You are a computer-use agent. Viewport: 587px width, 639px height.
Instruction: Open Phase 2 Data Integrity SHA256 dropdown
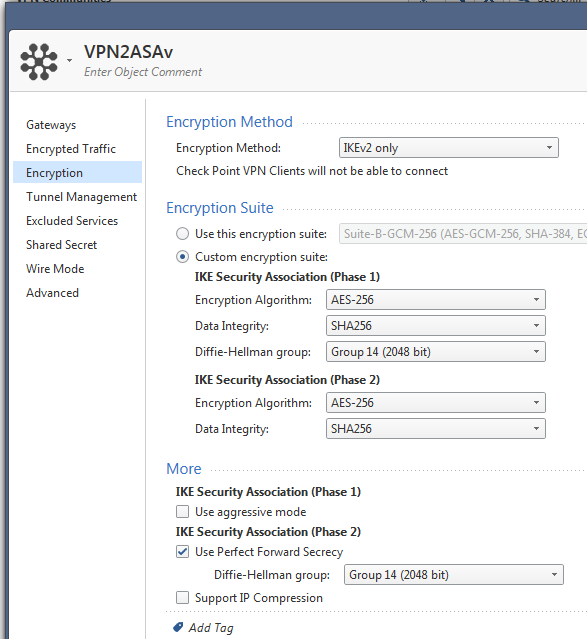coord(436,429)
